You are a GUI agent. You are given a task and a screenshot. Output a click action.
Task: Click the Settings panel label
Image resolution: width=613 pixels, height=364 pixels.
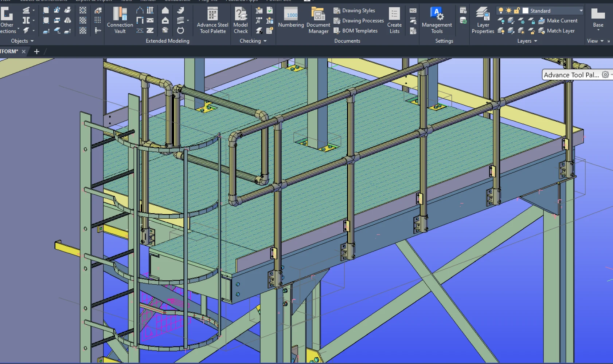coord(444,41)
